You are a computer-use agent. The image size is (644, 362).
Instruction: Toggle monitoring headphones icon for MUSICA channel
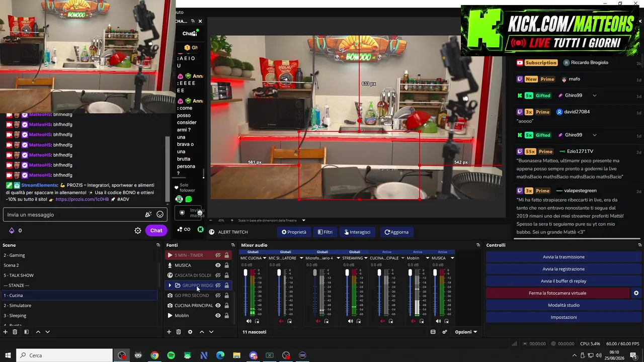446,321
